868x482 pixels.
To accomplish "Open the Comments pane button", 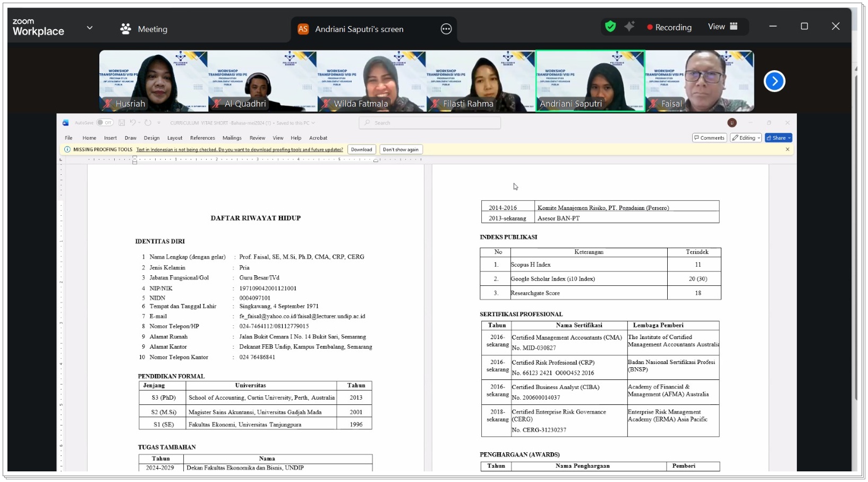I will point(709,138).
